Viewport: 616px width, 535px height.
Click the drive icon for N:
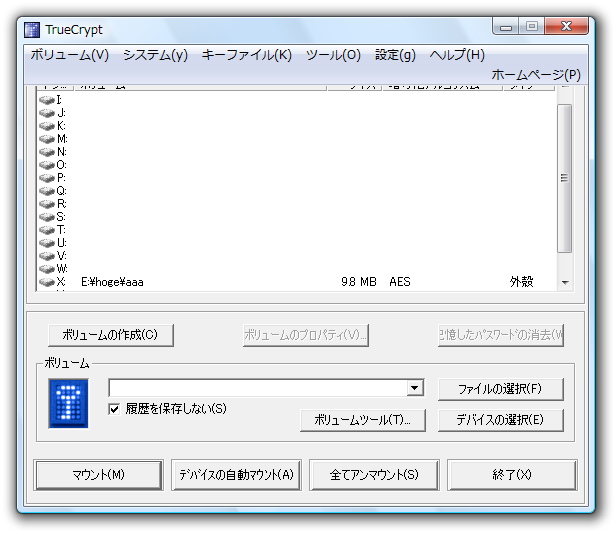click(47, 152)
